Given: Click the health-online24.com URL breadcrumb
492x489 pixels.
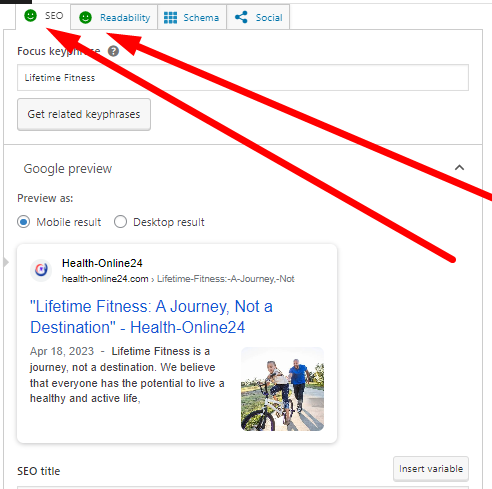Looking at the screenshot, I should pyautogui.click(x=178, y=279).
